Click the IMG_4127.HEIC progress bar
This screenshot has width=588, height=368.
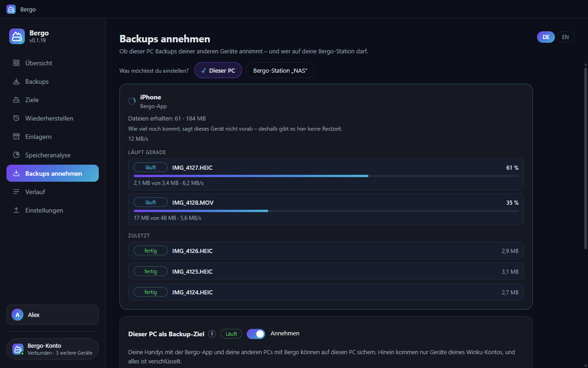point(326,176)
